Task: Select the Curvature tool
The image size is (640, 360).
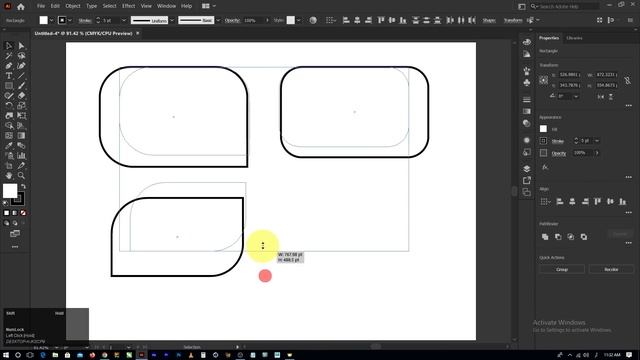Action: 21,66
